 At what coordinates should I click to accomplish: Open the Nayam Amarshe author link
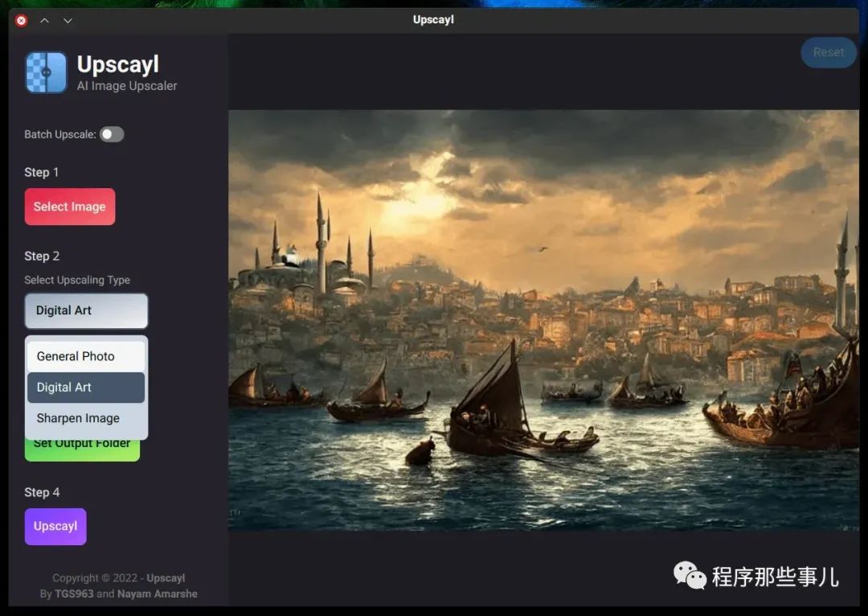[158, 593]
